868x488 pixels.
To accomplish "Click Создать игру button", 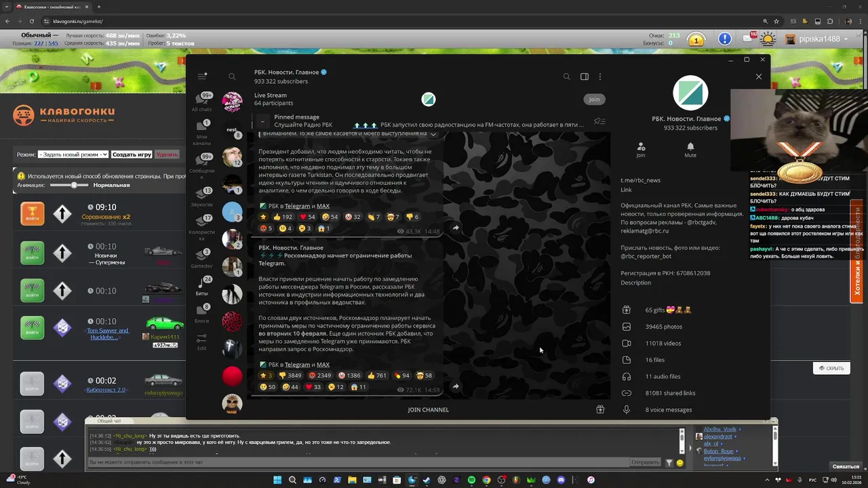I will pos(132,155).
